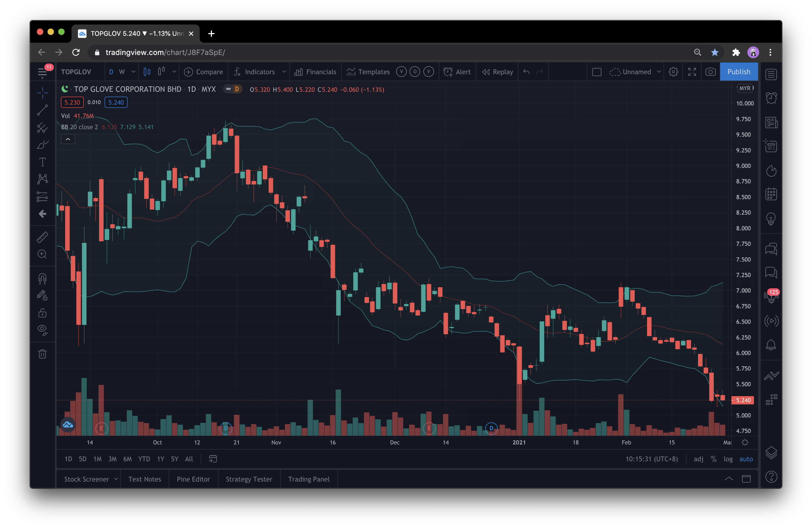Select the trend line drawing tool
Viewport: 812px width, 528px height.
42,110
